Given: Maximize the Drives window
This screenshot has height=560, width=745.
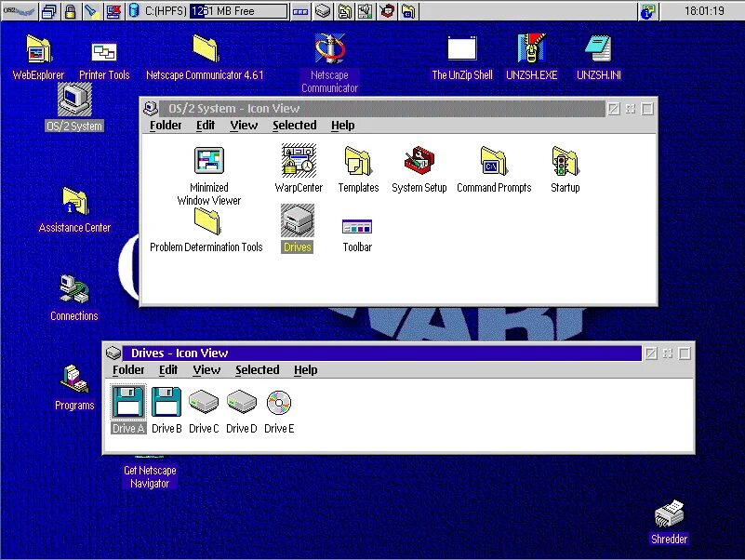Looking at the screenshot, I should 685,353.
